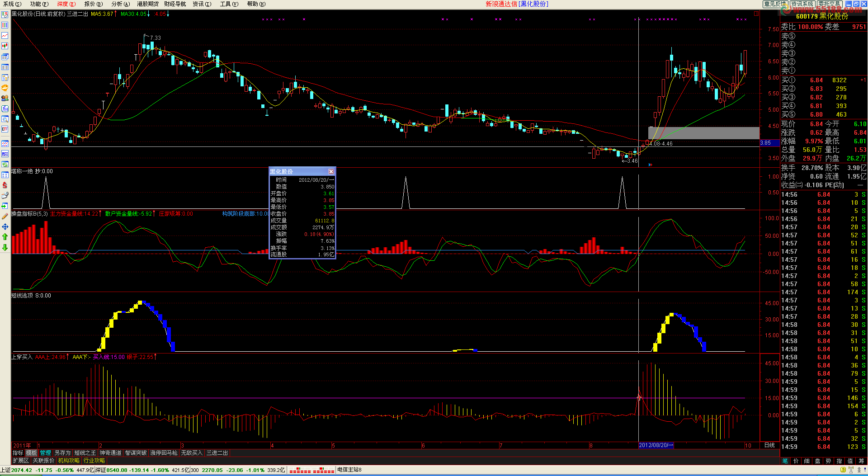Close the 黑化股份 data popup window
Screen dimensions: 868x476
coord(331,171)
